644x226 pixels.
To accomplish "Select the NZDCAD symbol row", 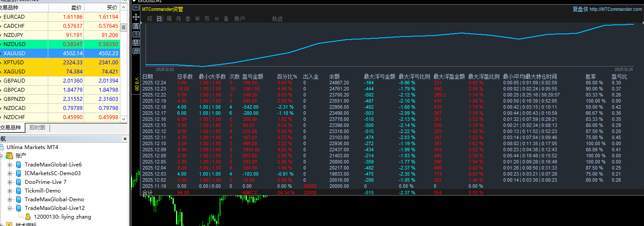I will pyautogui.click(x=60, y=108).
